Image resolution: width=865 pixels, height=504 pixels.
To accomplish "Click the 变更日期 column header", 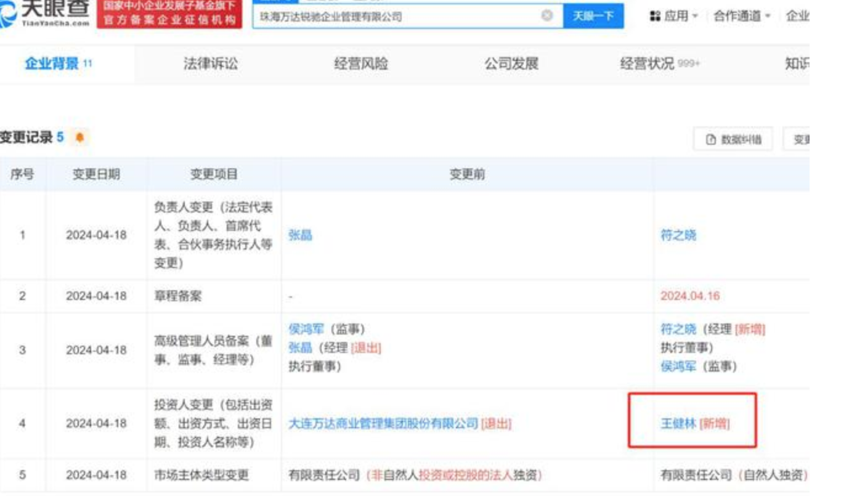I will click(96, 174).
